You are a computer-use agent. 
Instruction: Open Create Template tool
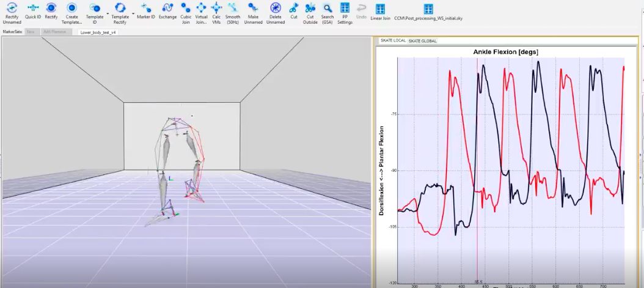point(72,13)
